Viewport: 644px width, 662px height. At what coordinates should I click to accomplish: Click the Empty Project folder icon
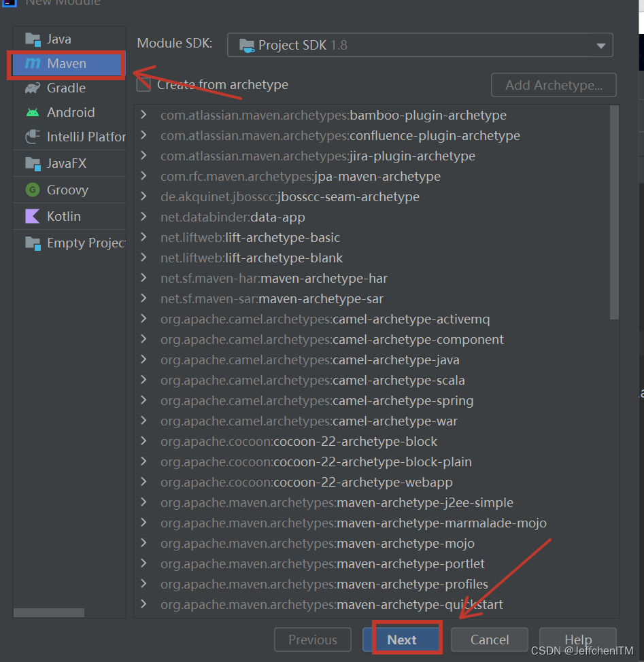[x=33, y=243]
